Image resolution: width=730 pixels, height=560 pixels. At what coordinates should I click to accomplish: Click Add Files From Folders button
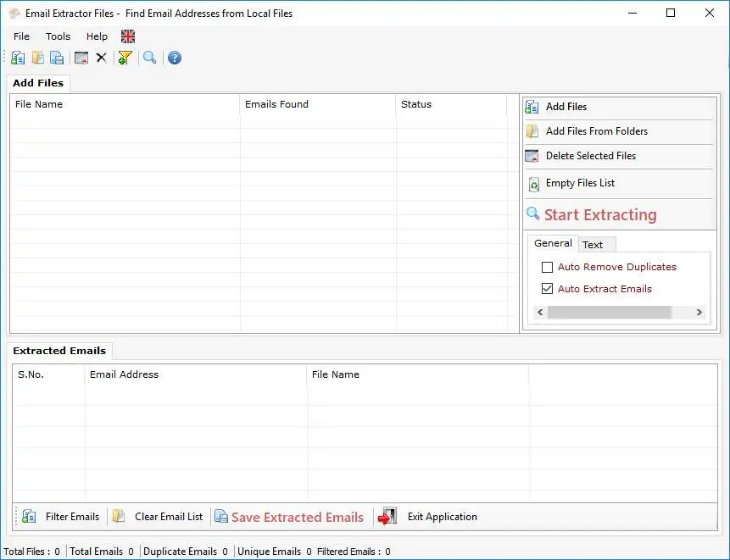[619, 131]
